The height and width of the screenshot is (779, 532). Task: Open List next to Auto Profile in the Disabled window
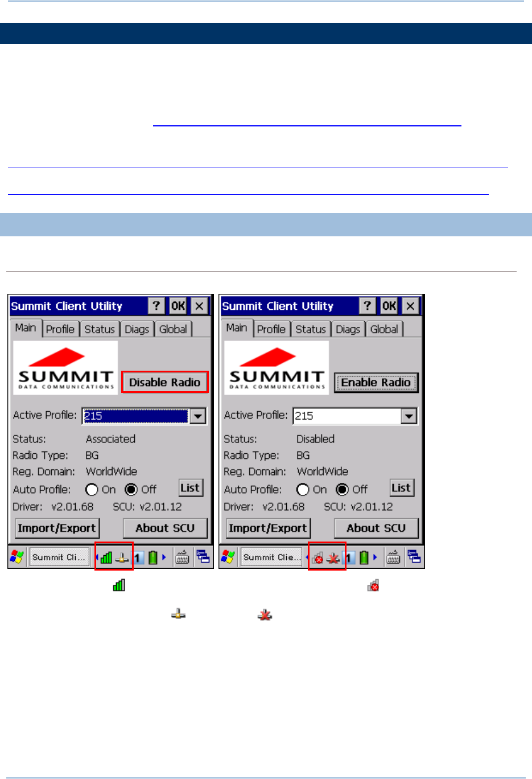pos(401,488)
